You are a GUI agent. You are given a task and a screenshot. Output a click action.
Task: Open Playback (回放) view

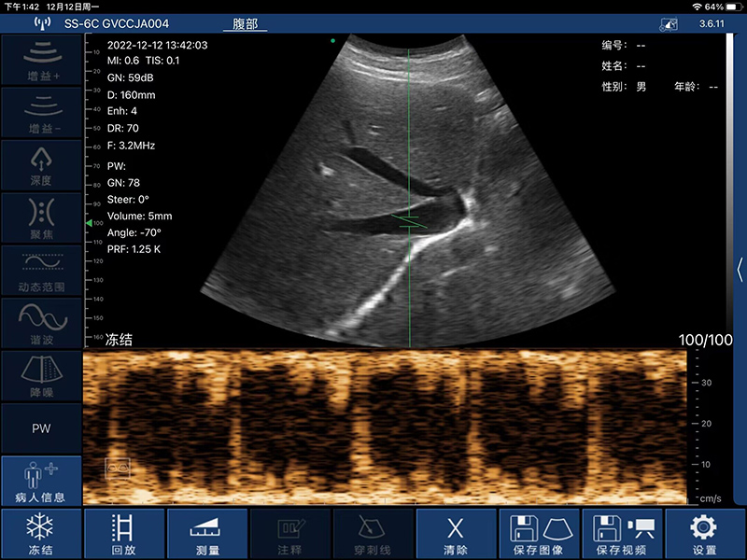coord(124,535)
